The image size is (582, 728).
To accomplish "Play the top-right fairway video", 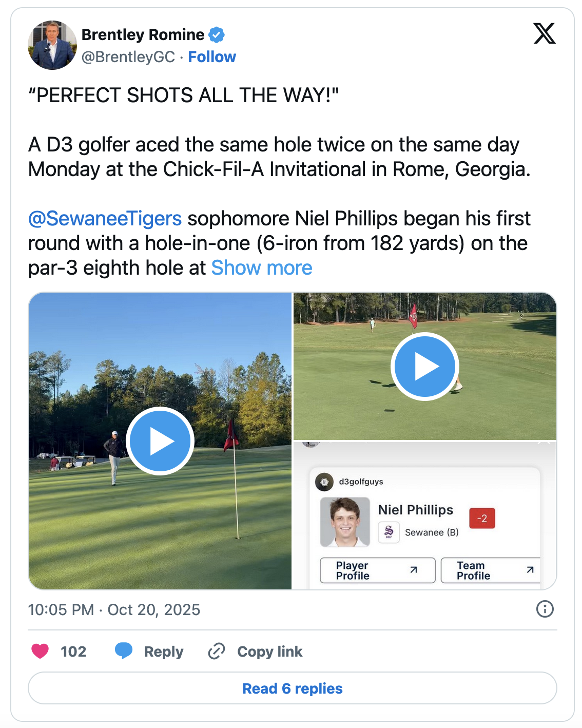I will (424, 367).
